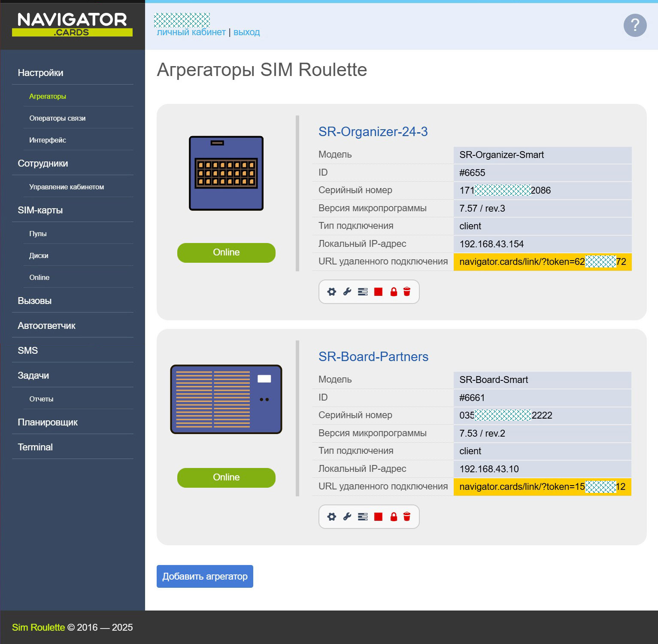The image size is (658, 644).
Task: Click the Добавить агрегатор button
Action: tap(205, 576)
